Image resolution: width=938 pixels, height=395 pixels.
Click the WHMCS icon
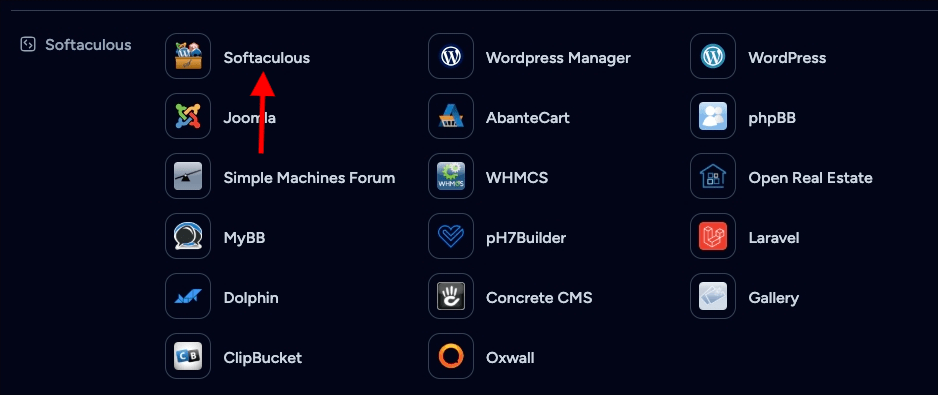pos(450,176)
